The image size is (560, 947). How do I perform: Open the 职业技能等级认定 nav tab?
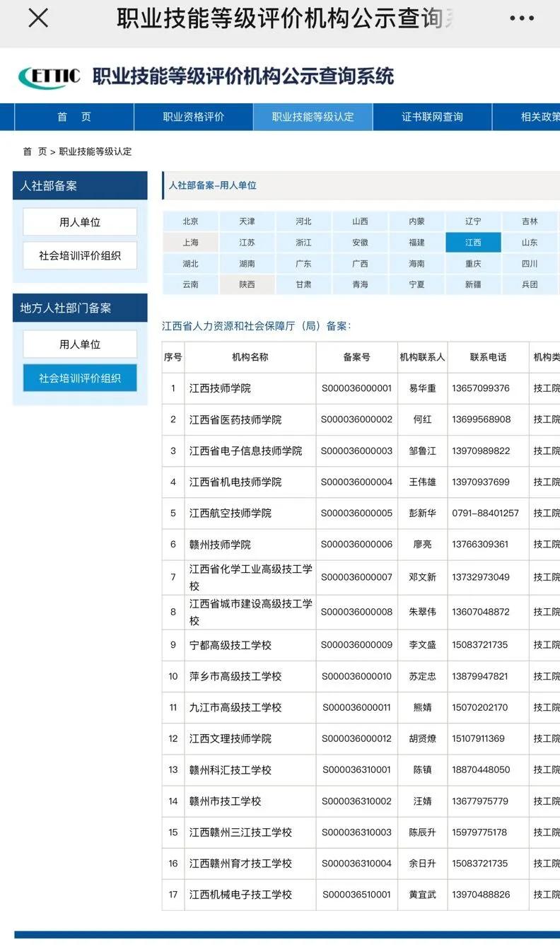point(313,117)
